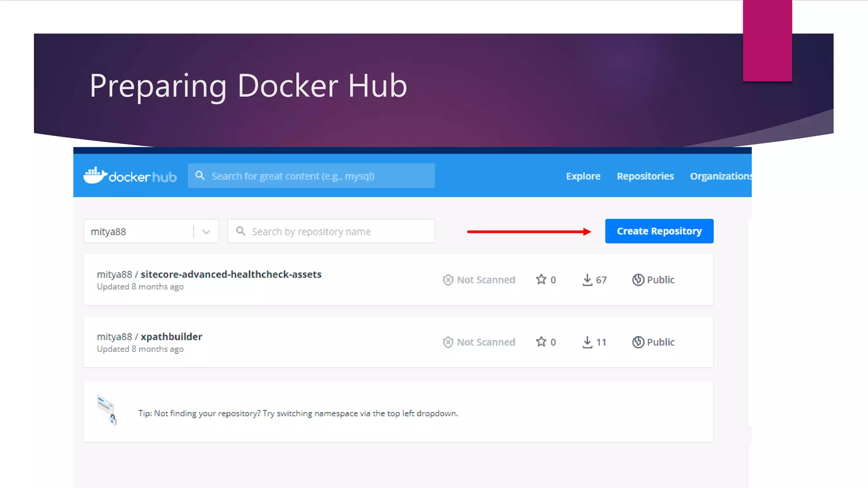Image resolution: width=868 pixels, height=488 pixels.
Task: Open the sitecore-advanced-healthcheck-assets repository link
Action: coord(231,274)
